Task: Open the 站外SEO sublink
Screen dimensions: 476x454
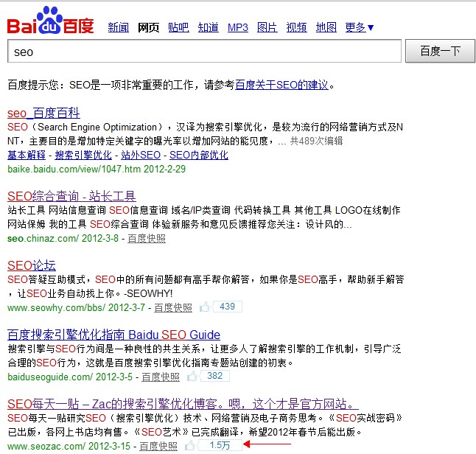Action: click(x=141, y=155)
